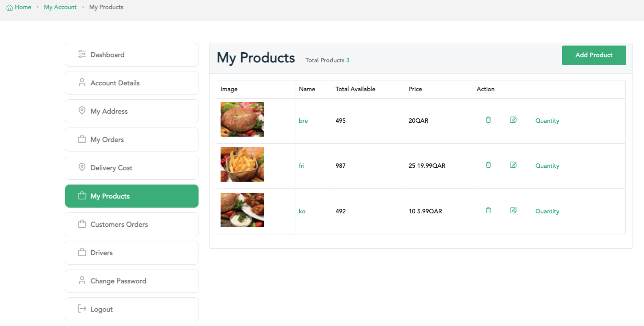Open the fri product name link

click(302, 166)
